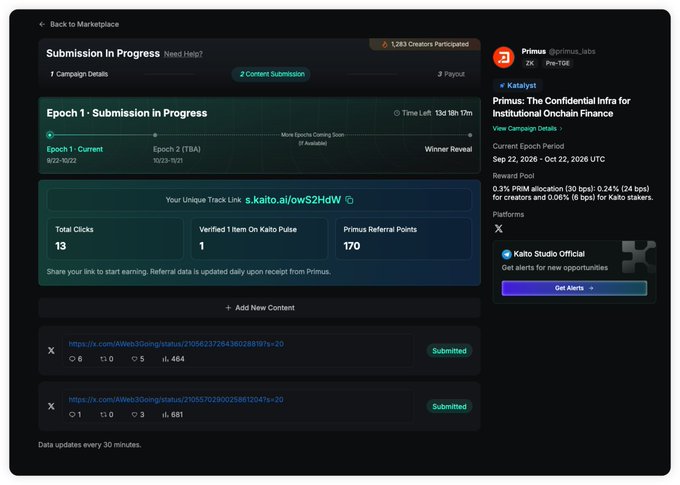This screenshot has width=680, height=485.
Task: Click the Winner Reveal timeline endpoint dot
Action: coord(470,135)
